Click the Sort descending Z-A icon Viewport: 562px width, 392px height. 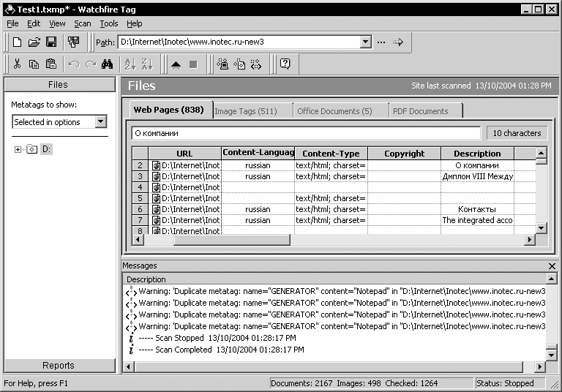point(147,64)
